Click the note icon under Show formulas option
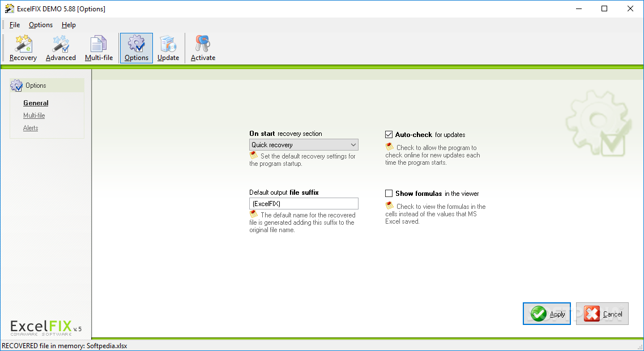Image resolution: width=644 pixels, height=351 pixels. (x=390, y=206)
